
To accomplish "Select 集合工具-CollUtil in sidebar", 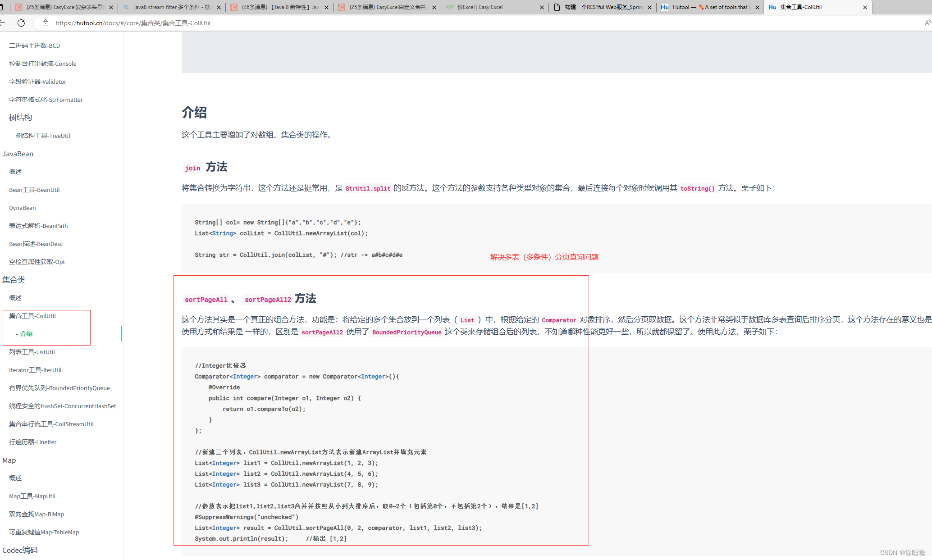I will [x=32, y=316].
